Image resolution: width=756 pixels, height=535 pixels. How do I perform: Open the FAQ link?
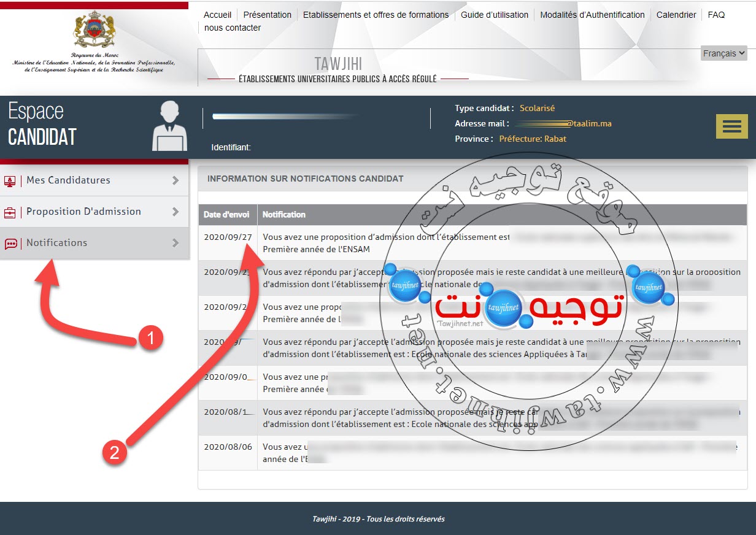point(716,15)
